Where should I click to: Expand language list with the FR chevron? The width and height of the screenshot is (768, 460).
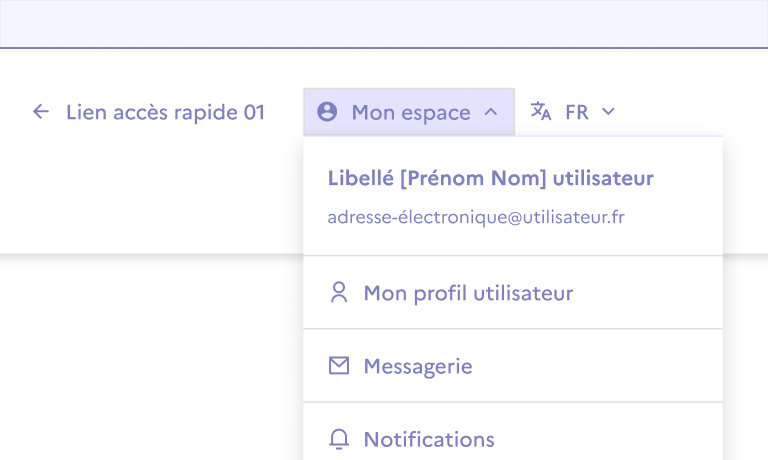[x=608, y=112]
